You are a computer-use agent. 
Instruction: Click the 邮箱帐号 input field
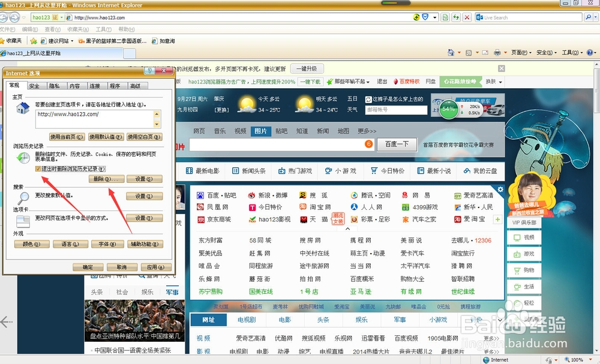point(396,110)
